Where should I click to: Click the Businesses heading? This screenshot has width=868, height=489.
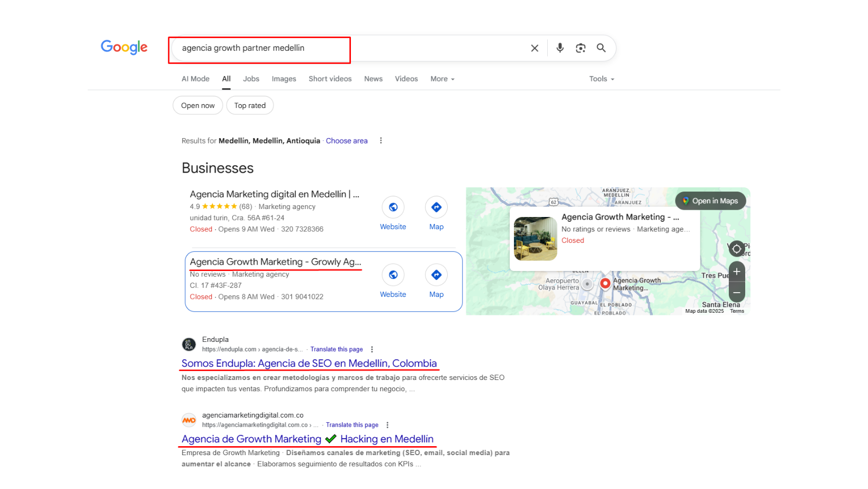(x=218, y=168)
